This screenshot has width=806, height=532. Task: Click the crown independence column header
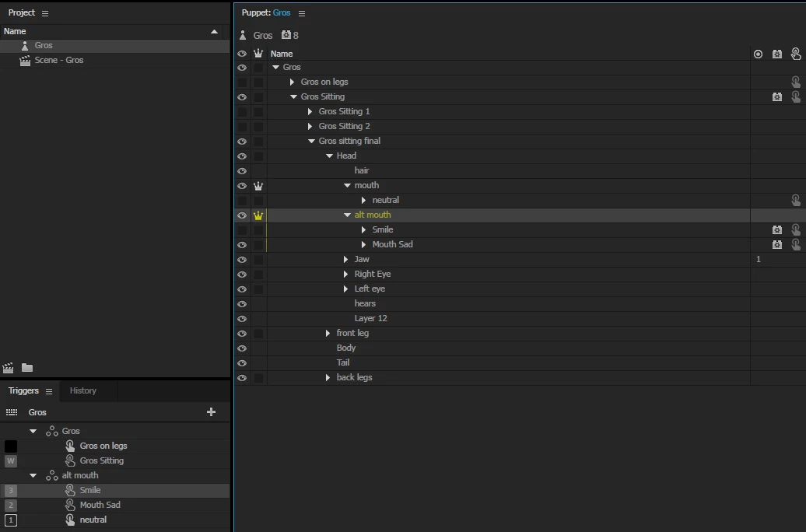tap(258, 54)
